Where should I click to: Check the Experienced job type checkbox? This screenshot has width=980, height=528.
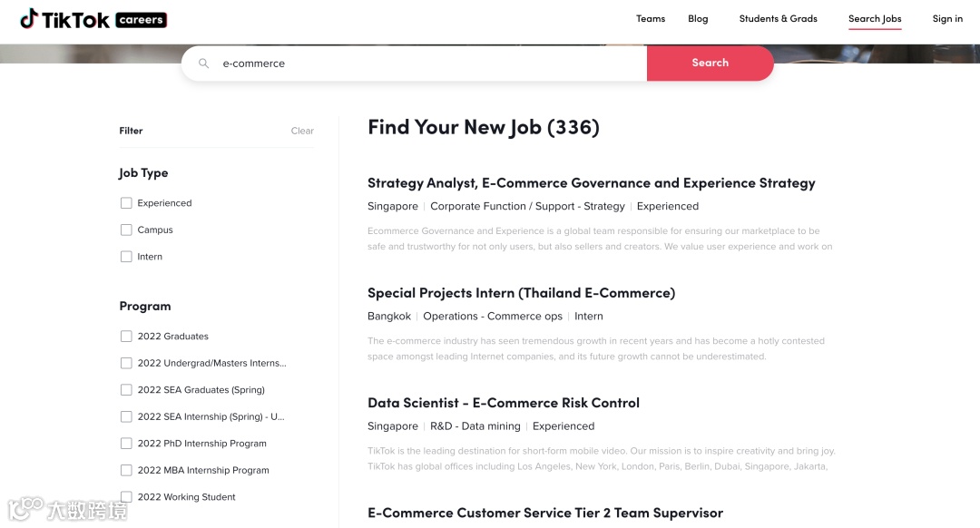click(126, 203)
